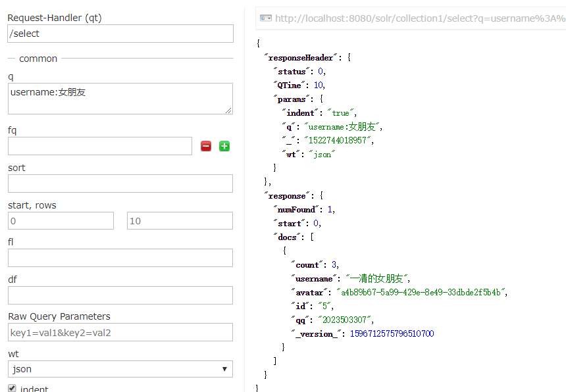Click the rows field showing 10

tap(180, 221)
